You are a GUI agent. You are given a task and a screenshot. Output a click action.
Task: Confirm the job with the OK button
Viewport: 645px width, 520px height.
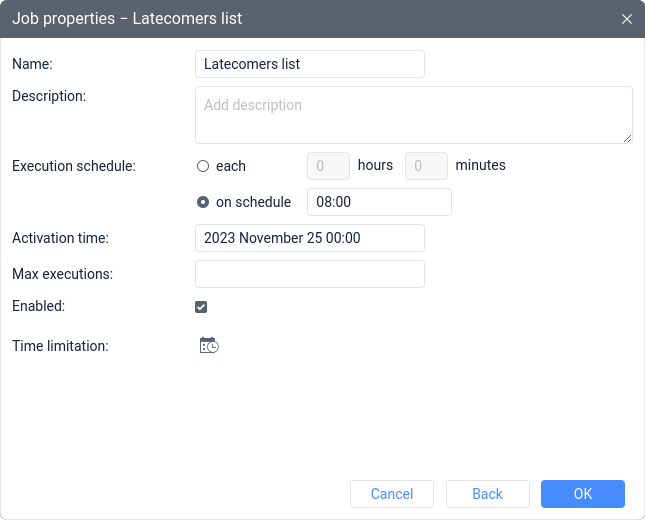point(583,494)
